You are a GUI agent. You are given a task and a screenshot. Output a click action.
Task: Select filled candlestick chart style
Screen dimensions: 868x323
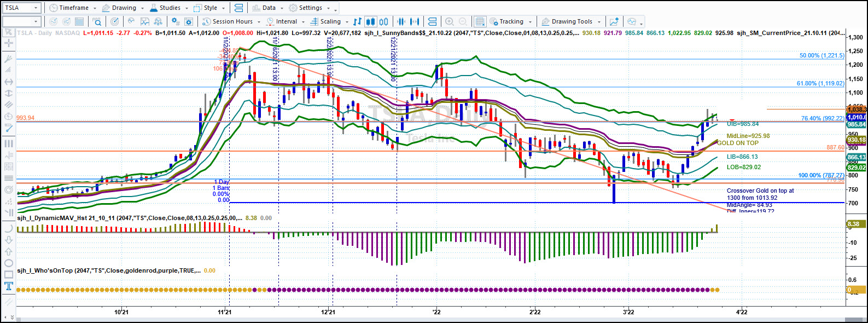point(370,21)
